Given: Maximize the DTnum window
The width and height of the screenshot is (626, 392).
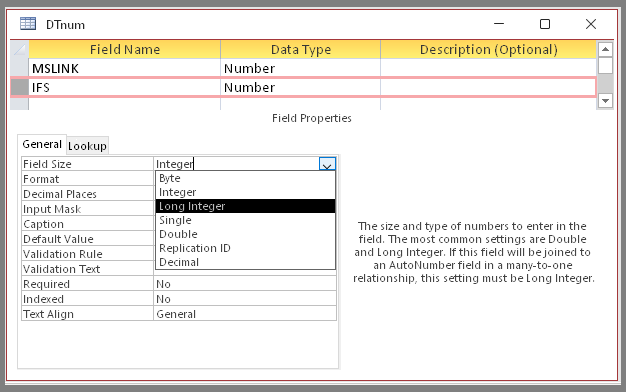Looking at the screenshot, I should pos(545,24).
